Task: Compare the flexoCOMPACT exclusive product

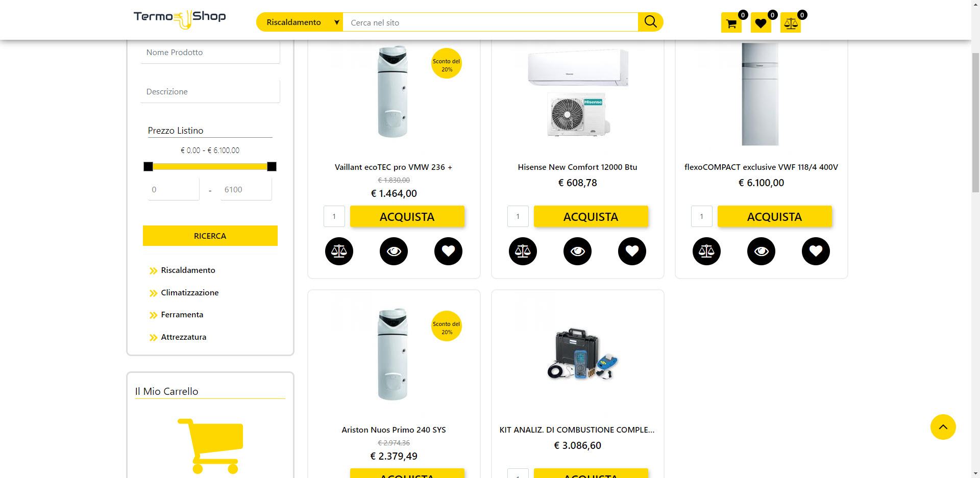Action: click(x=706, y=251)
